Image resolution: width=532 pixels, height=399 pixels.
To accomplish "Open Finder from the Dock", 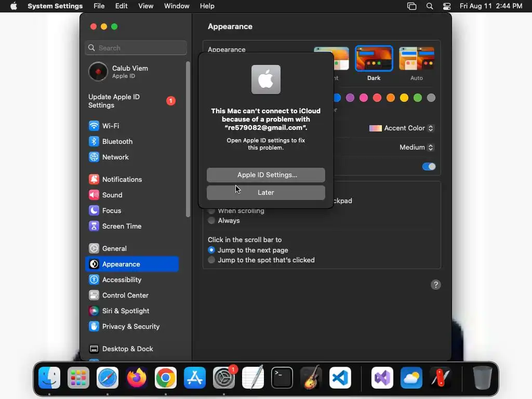I will click(x=49, y=378).
